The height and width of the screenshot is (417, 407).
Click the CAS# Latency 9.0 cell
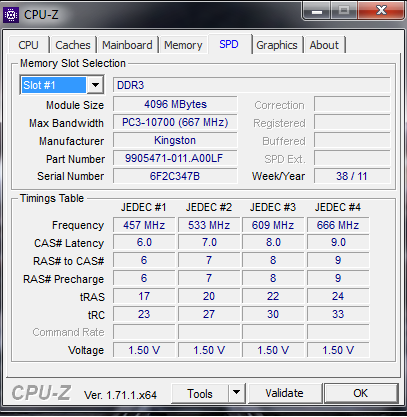[338, 242]
